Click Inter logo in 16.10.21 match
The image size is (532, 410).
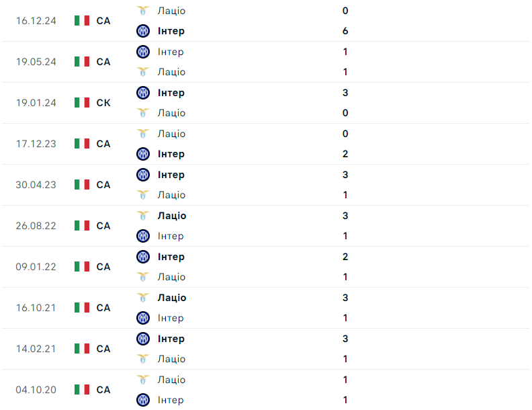142,318
